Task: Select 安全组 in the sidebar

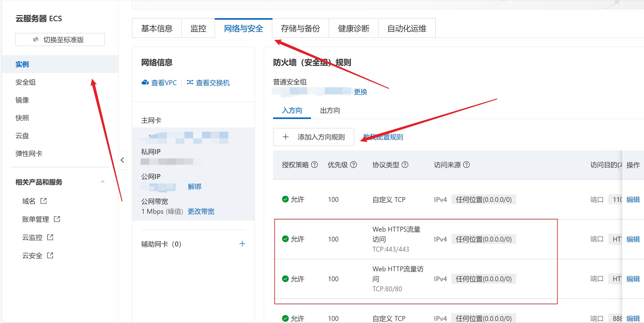Action: pyautogui.click(x=60, y=82)
